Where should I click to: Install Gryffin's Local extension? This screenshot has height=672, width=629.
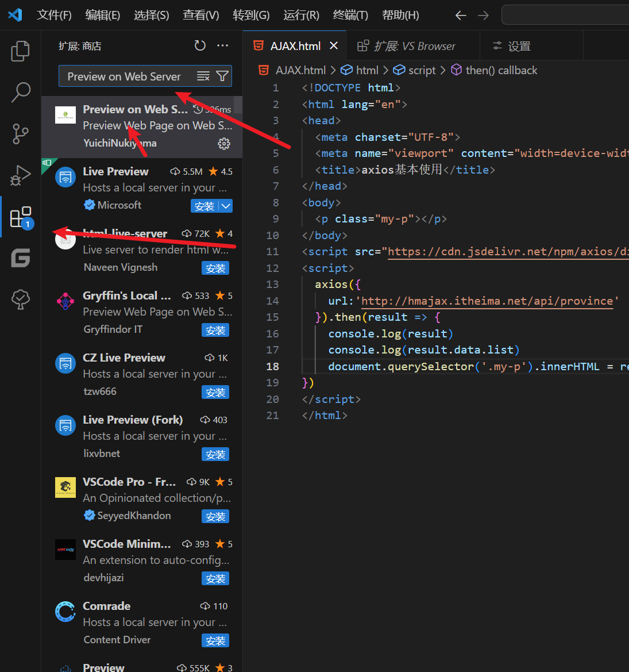coord(215,331)
